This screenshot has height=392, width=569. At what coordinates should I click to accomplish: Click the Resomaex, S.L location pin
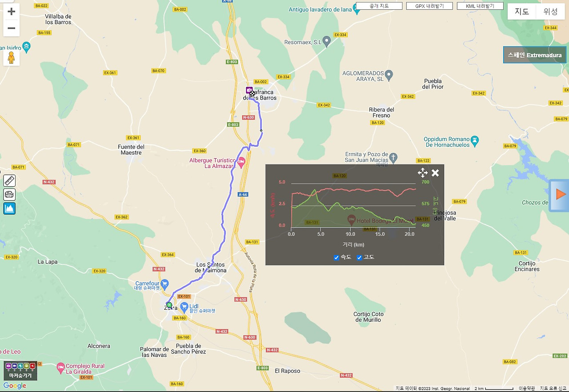(327, 42)
